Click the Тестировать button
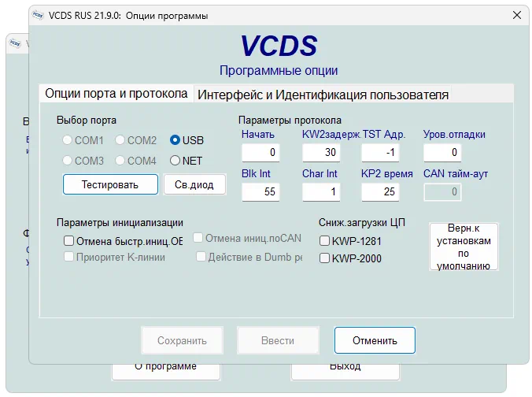The width and height of the screenshot is (532, 397). click(110, 184)
